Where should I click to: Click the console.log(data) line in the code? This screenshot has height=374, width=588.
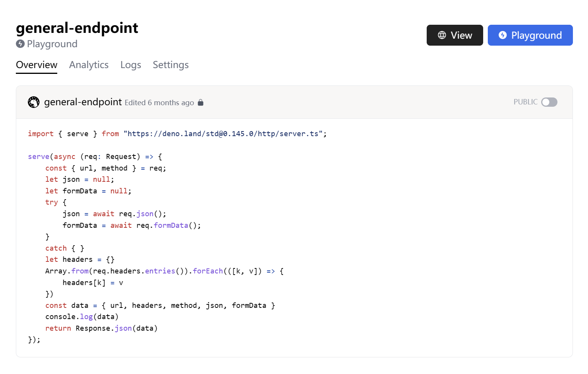82,317
